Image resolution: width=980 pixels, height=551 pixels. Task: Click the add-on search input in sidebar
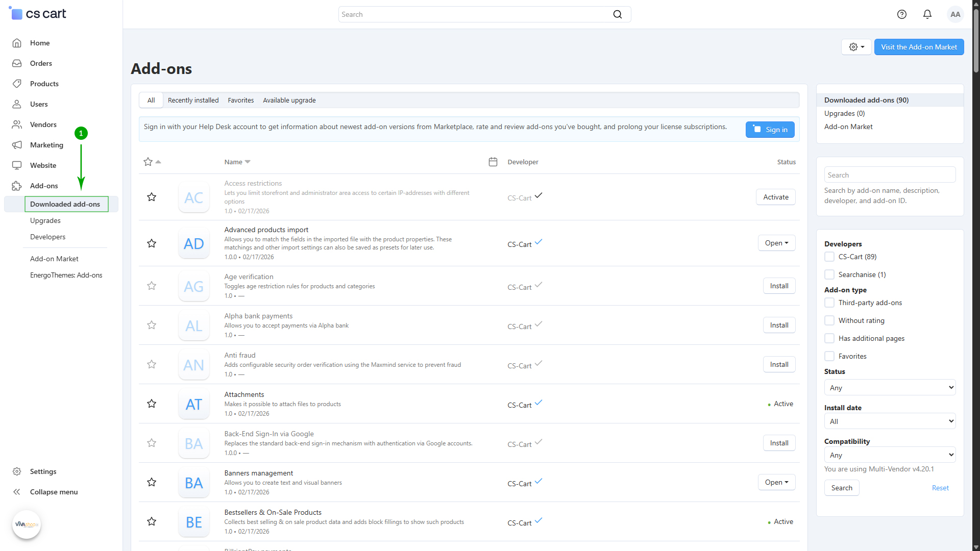[x=890, y=175]
